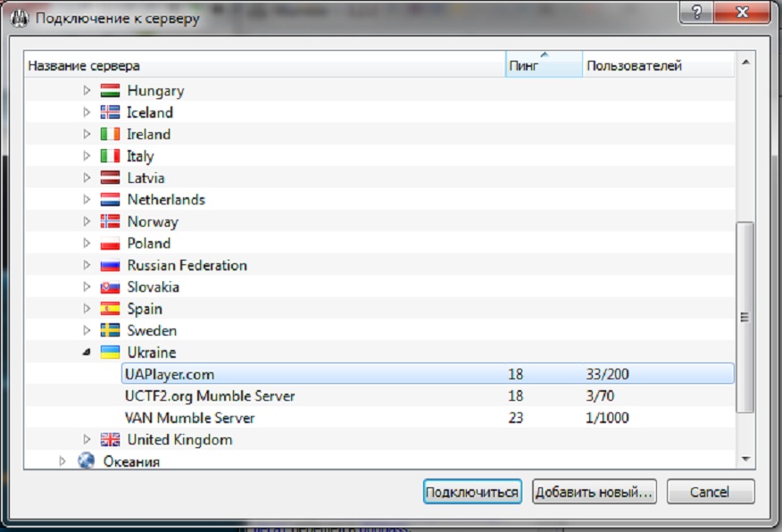Click the 33/200 users value
Image resolution: width=782 pixels, height=532 pixels.
[607, 374]
